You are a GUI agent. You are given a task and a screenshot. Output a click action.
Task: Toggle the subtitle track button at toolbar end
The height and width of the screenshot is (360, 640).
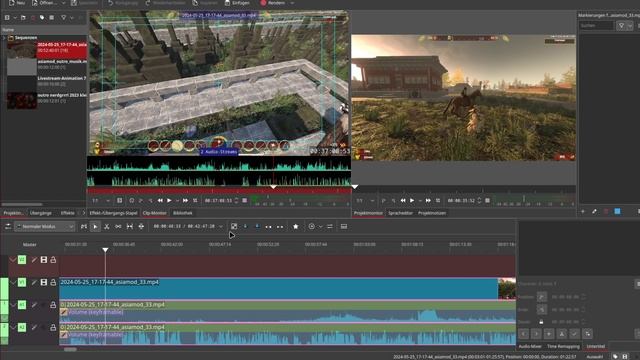click(x=344, y=227)
